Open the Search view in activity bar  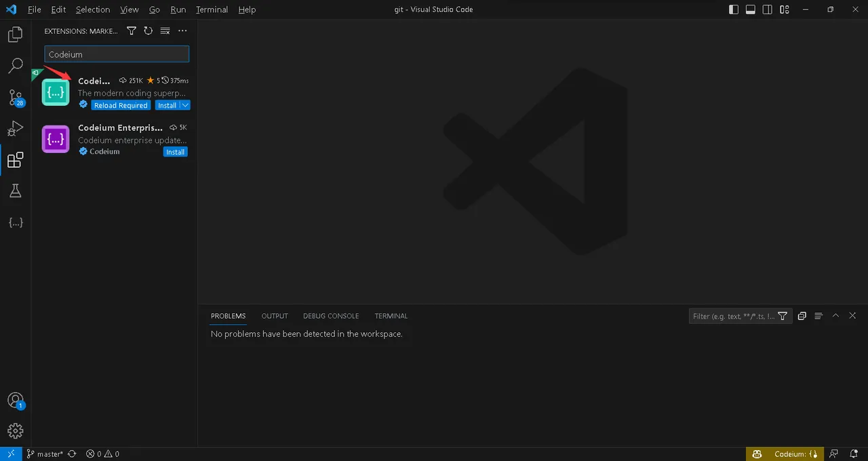(x=15, y=66)
